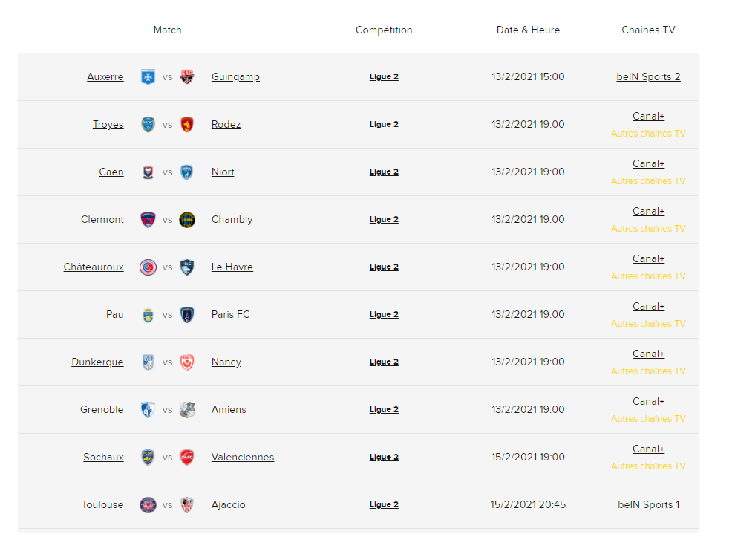Click the Date & Heure column header
This screenshot has height=560, width=732.
528,30
